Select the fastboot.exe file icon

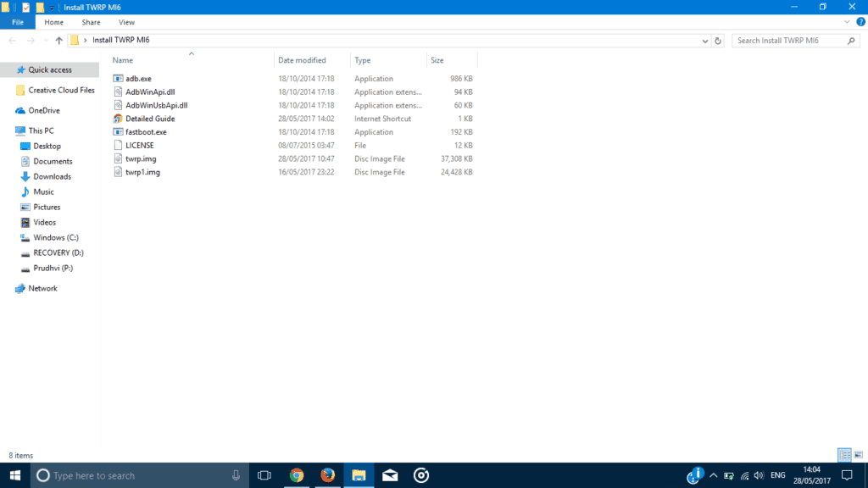tap(118, 131)
